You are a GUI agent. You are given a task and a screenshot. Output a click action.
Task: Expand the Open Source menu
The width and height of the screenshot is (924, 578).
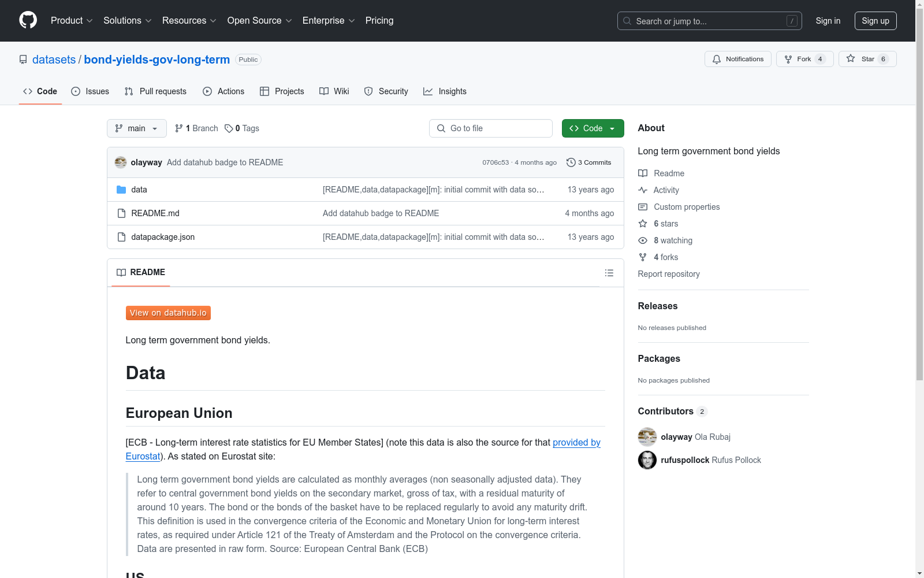click(x=260, y=21)
